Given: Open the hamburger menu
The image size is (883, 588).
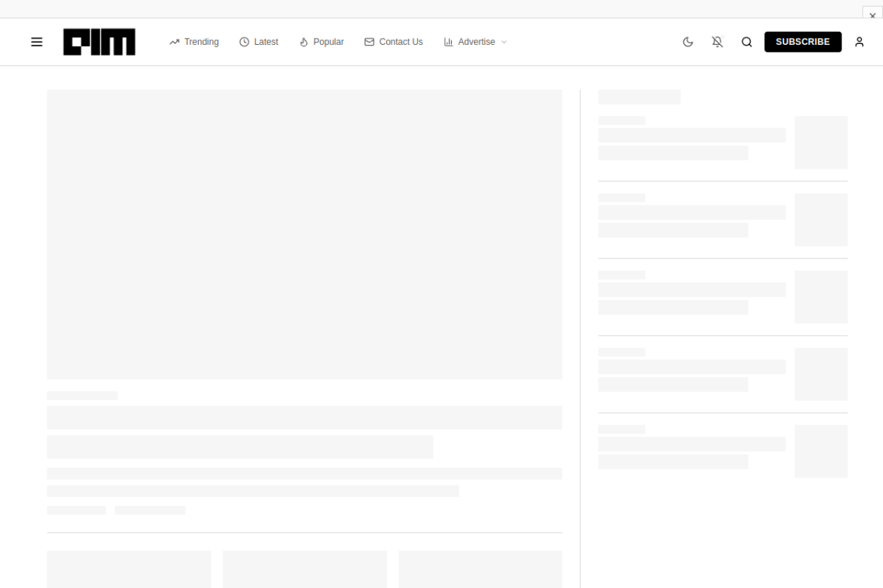Looking at the screenshot, I should [37, 42].
